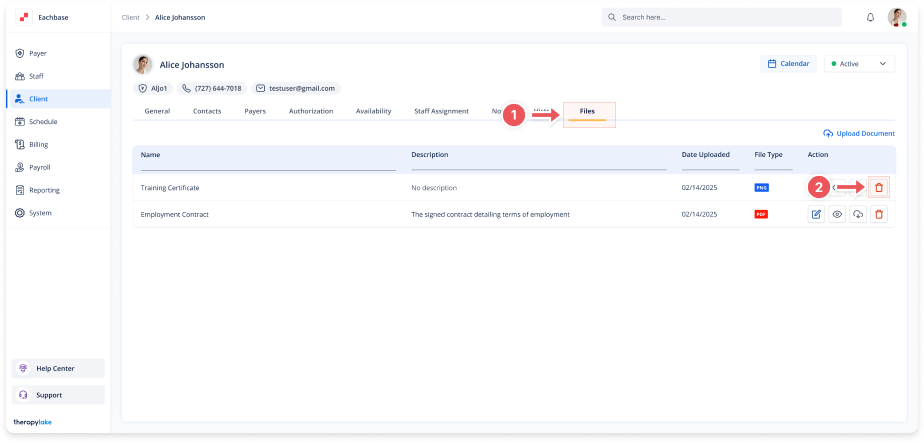Delete the Employment Contract file
The height and width of the screenshot is (443, 924).
coord(879,214)
